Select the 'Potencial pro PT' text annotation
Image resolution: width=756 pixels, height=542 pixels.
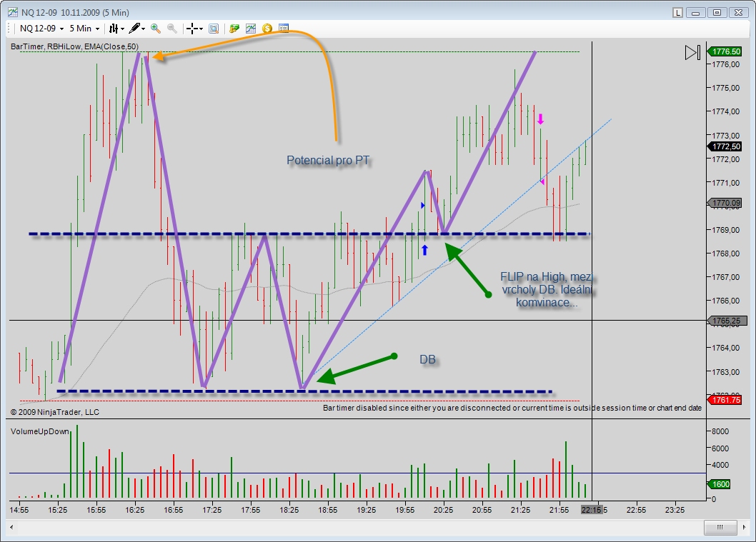click(x=329, y=161)
